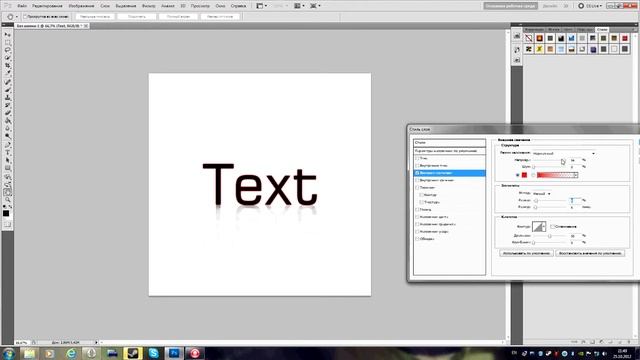Image resolution: width=640 pixels, height=360 pixels.
Task: Expand the workspace switcher double arrow
Action: pyautogui.click(x=566, y=6)
